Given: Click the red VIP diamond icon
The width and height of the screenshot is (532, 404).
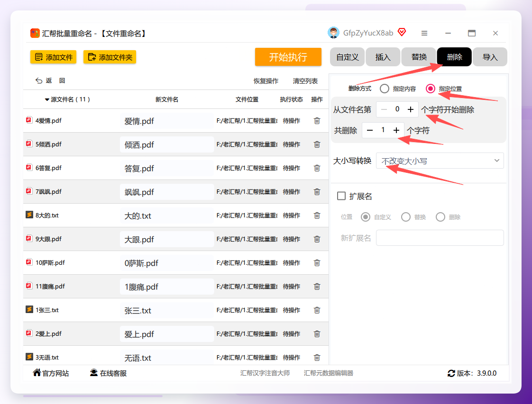Looking at the screenshot, I should pos(402,32).
